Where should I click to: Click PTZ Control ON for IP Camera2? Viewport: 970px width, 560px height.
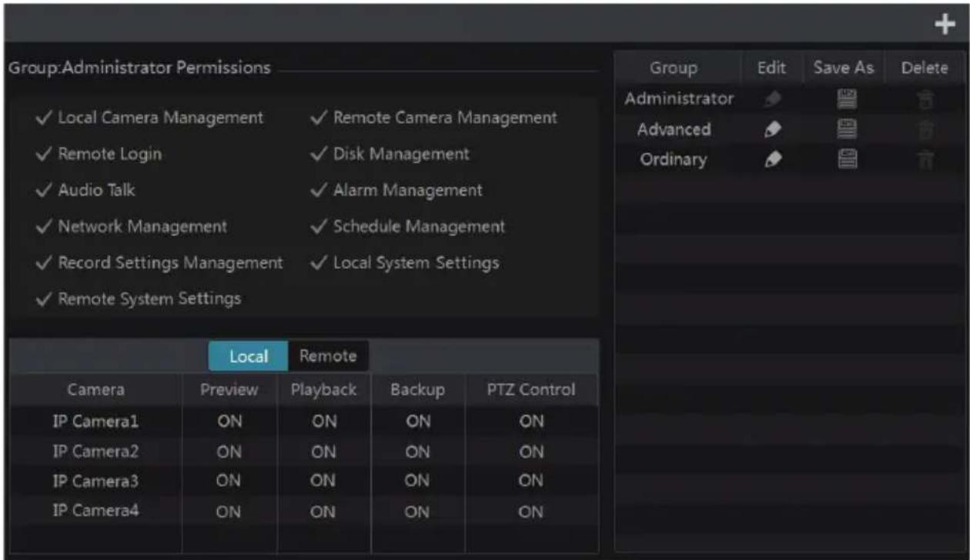531,452
